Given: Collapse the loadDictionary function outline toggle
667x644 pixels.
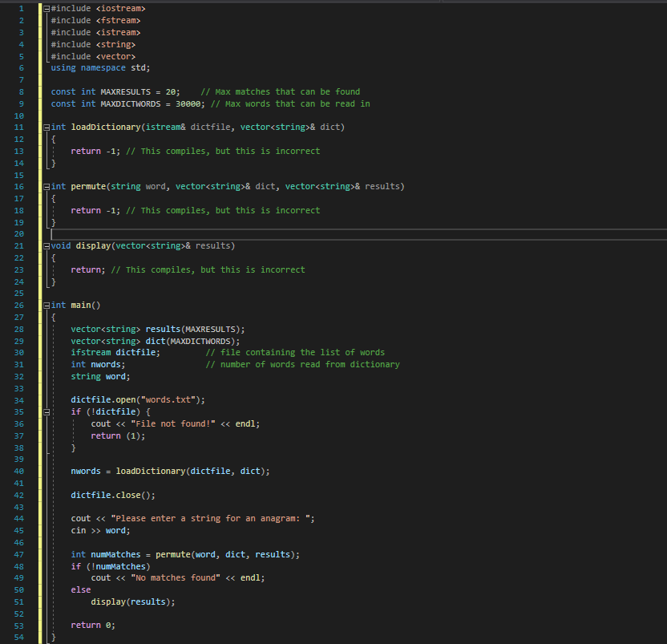Looking at the screenshot, I should 46,128.
